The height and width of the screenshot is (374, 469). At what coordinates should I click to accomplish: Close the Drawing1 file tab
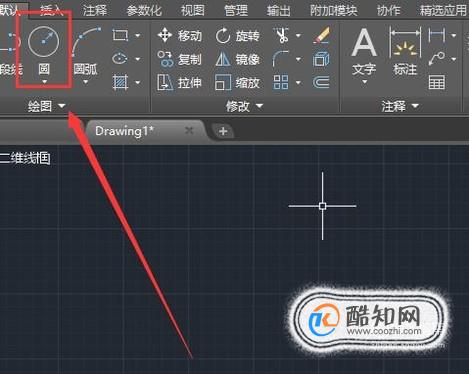pos(189,130)
